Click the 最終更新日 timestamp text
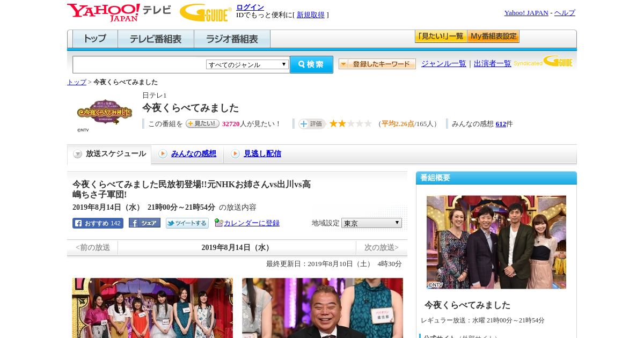 pos(334,264)
